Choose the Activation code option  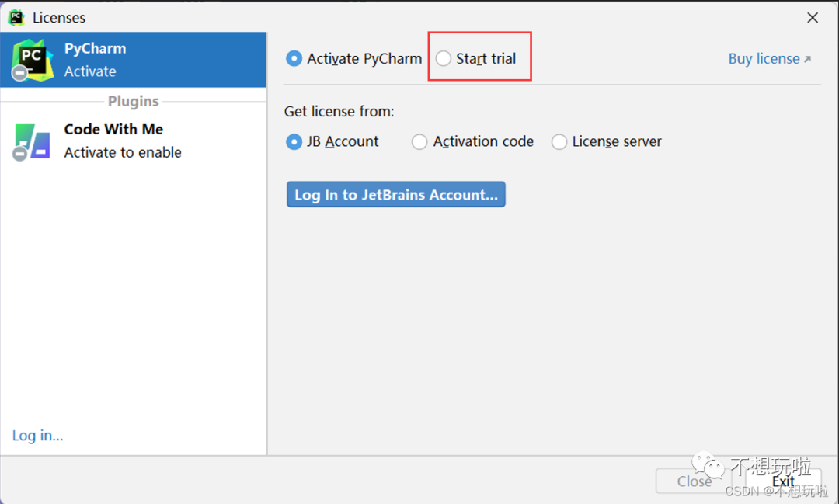click(x=419, y=142)
